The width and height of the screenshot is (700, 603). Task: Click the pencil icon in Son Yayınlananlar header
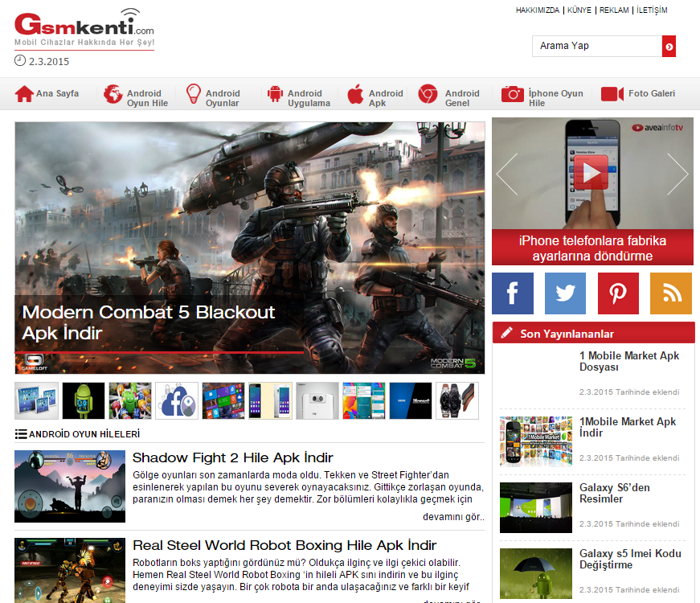[506, 333]
